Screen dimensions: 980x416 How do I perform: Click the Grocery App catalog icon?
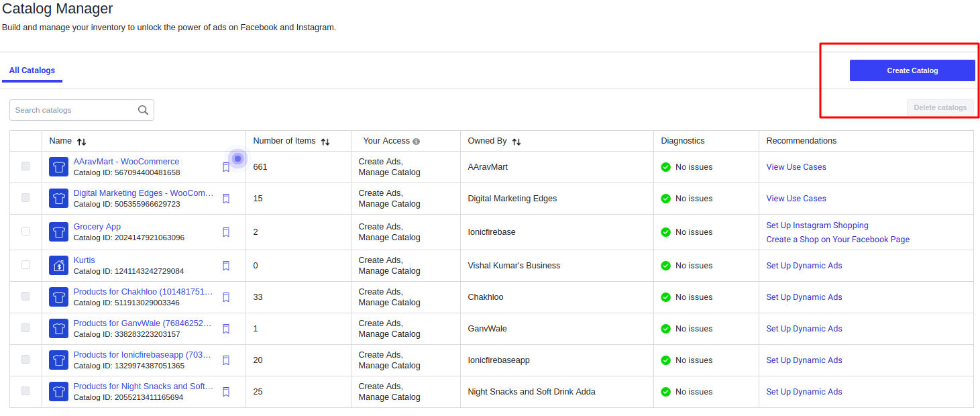click(x=59, y=232)
